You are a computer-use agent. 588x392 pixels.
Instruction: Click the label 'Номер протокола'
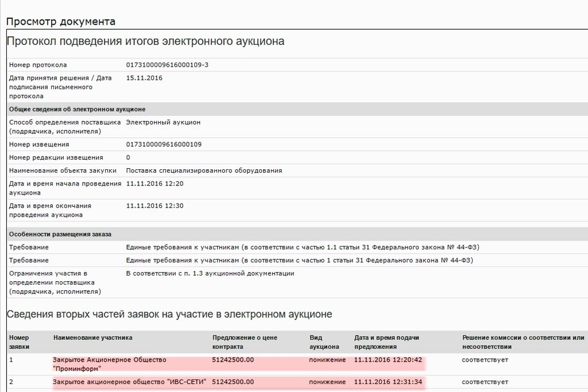[38, 65]
